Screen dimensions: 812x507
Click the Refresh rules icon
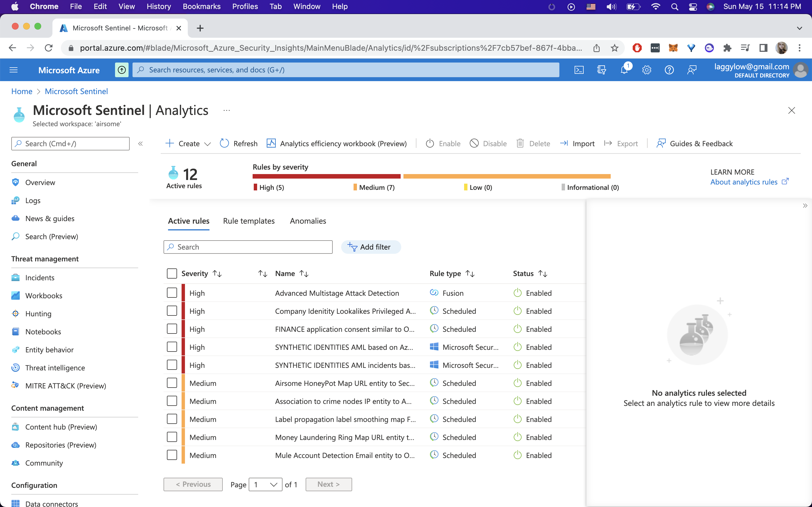pos(224,144)
